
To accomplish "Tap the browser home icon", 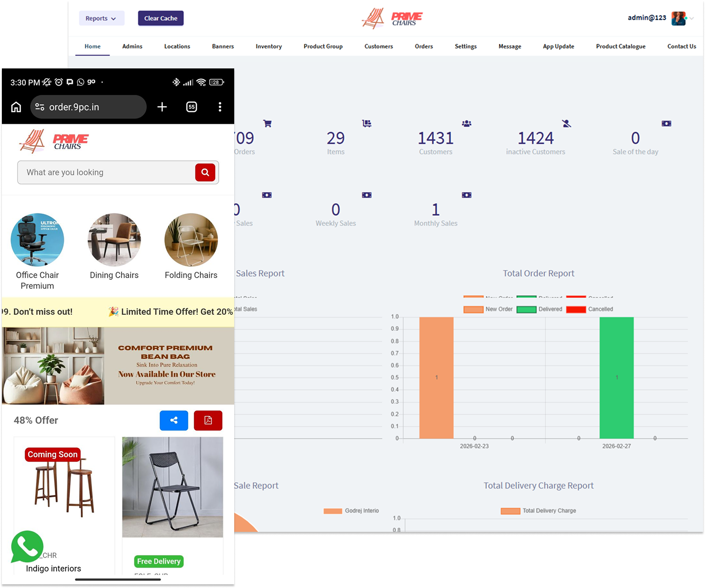I will coord(16,107).
